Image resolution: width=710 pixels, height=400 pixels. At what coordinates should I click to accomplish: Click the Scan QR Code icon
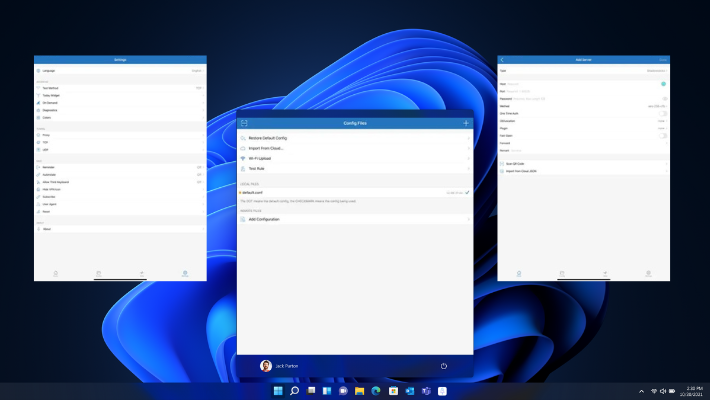[x=502, y=164]
